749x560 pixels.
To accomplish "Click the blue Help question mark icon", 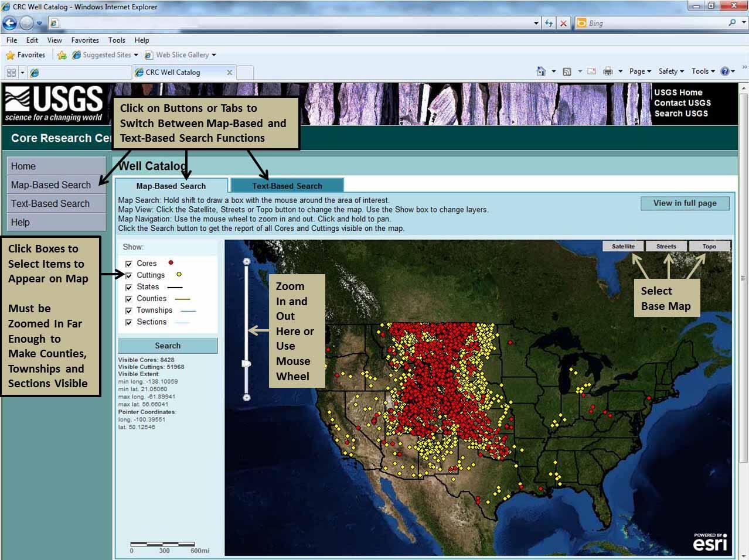I will tap(725, 71).
